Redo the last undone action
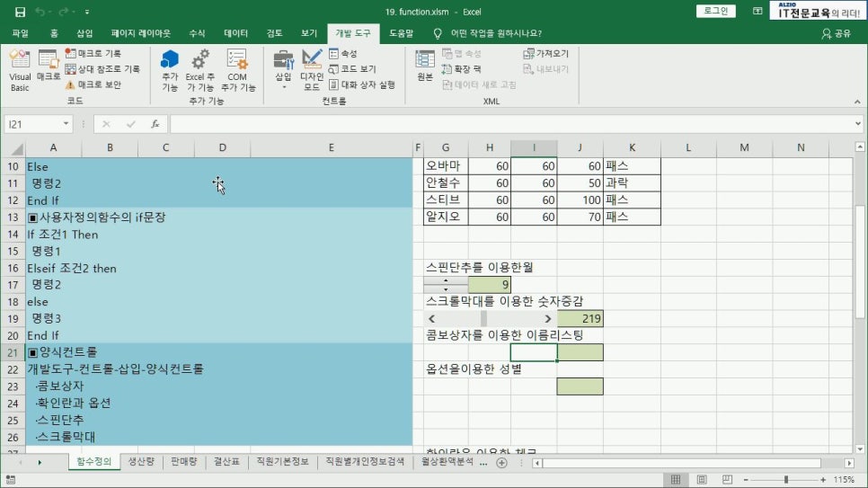 [x=63, y=12]
